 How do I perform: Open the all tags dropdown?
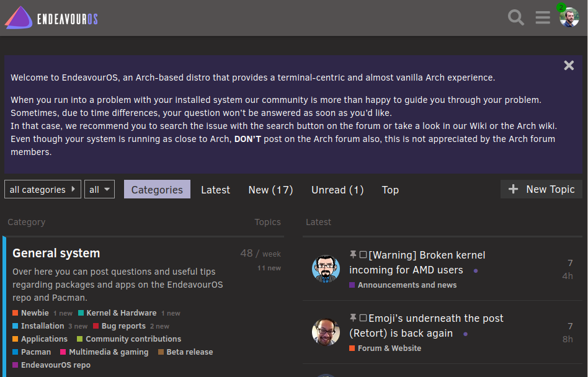(99, 190)
